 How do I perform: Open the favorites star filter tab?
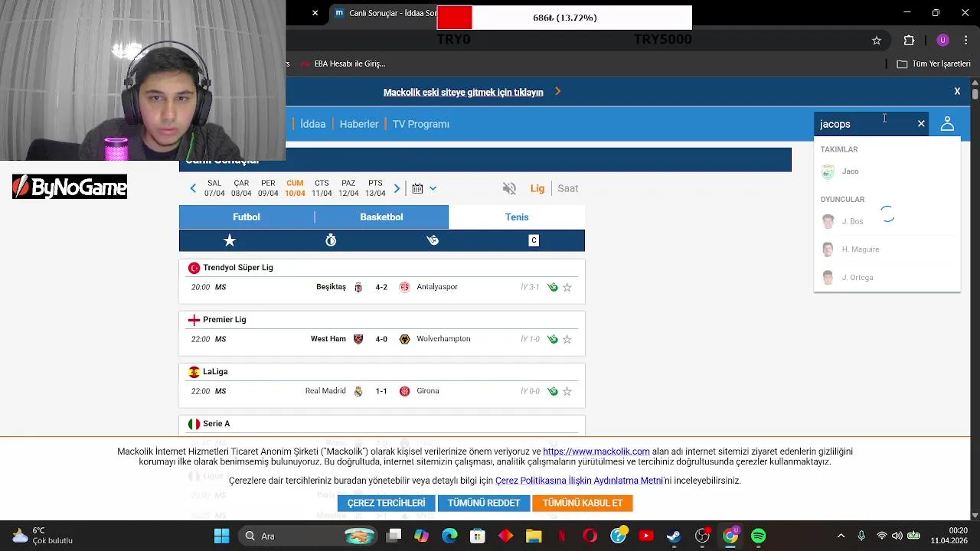[230, 240]
